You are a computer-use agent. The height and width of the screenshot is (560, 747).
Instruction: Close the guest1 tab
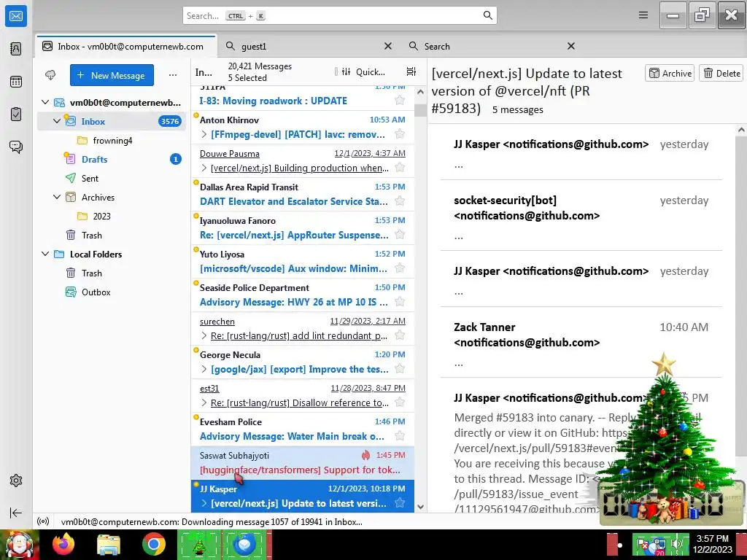388,46
